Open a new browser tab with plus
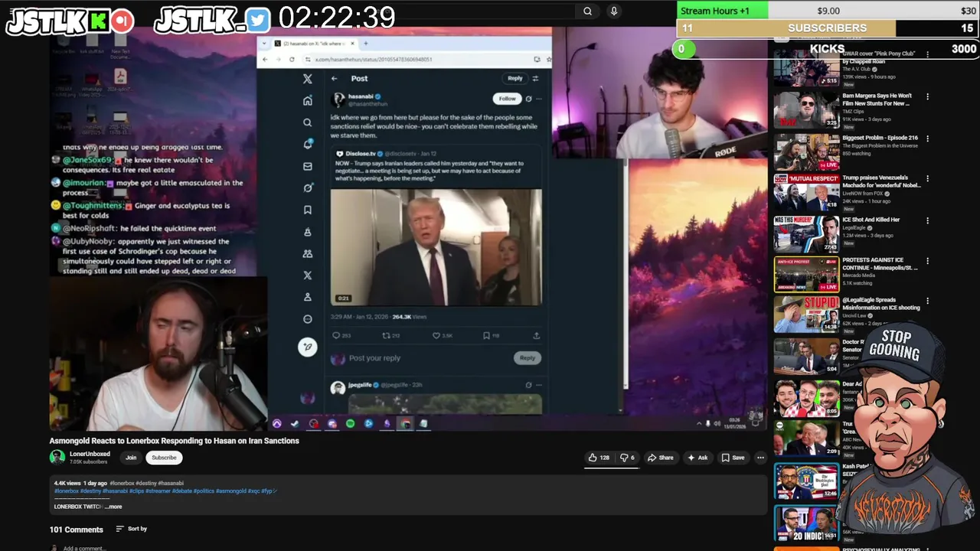 coord(365,44)
